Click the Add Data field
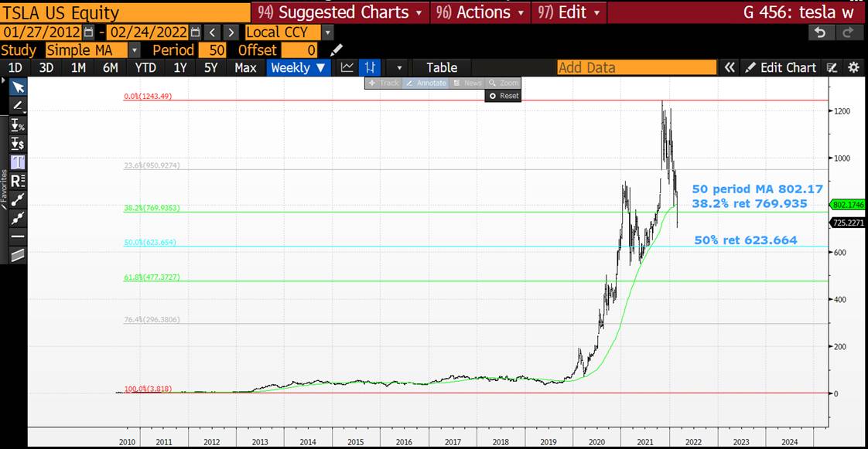 pos(637,67)
